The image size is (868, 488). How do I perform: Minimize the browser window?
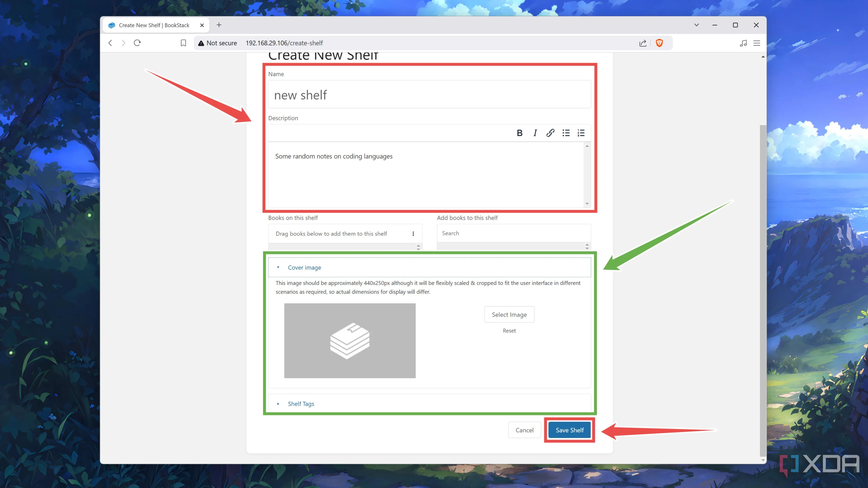click(715, 25)
